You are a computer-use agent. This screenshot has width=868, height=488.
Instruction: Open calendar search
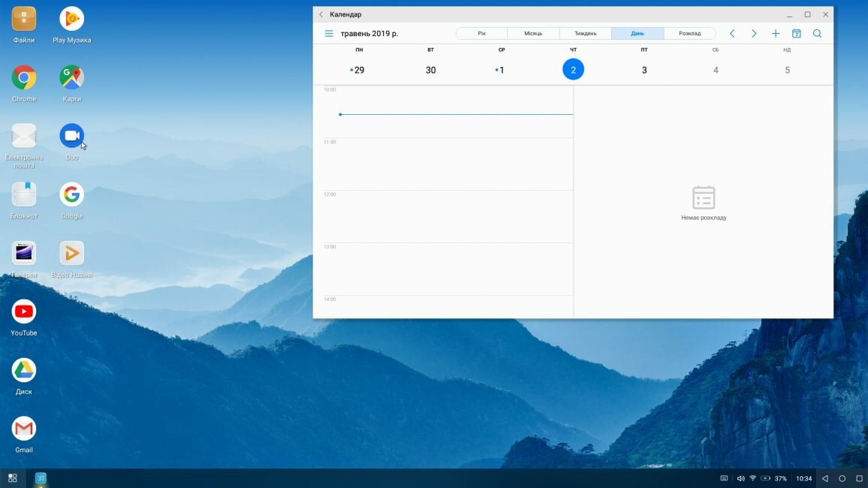coord(818,34)
